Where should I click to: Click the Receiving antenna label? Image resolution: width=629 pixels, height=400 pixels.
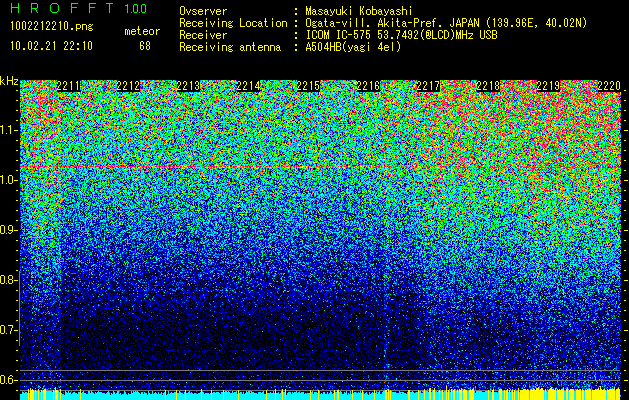(230, 47)
